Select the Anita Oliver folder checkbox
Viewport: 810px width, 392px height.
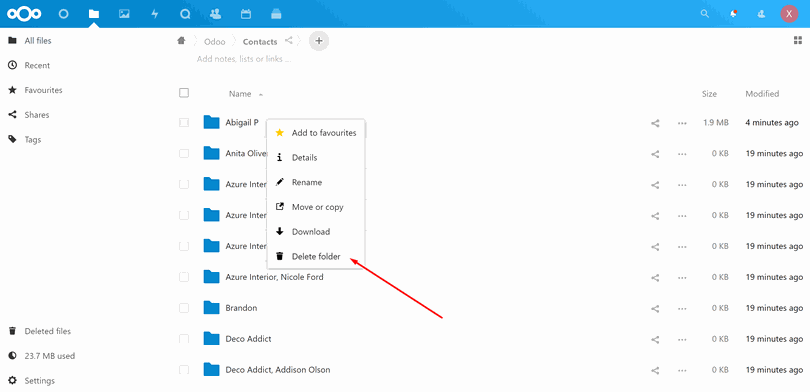point(184,153)
